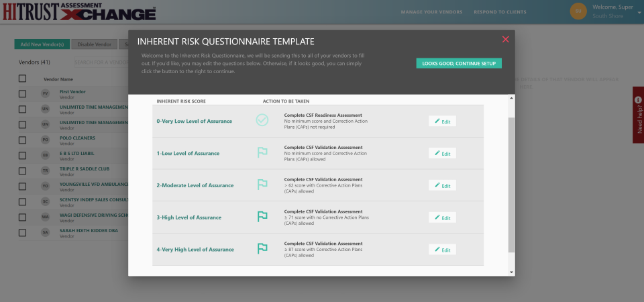Check the Polo Cleaners checkbox
Image resolution: width=644 pixels, height=302 pixels.
click(22, 140)
